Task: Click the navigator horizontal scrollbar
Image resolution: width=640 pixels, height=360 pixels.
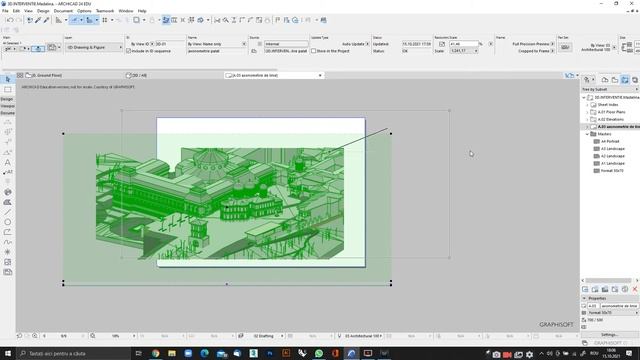Action: point(609,280)
